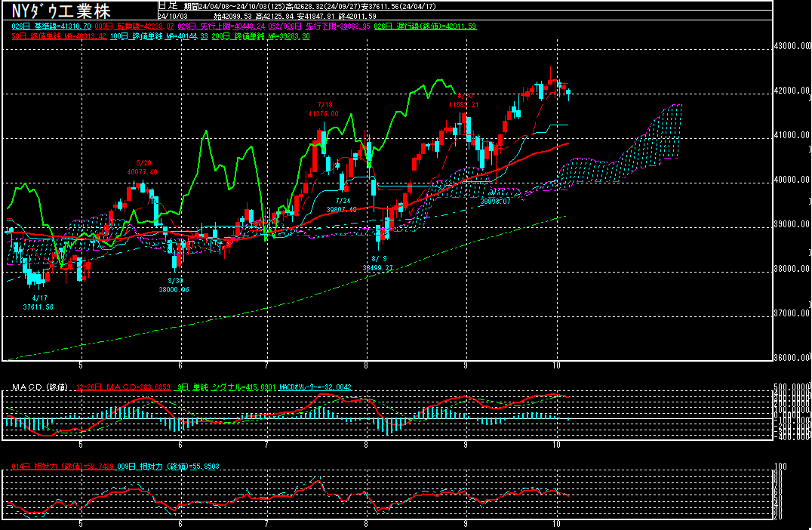
Task: Select the 052/026日 先行下限 legend entry
Action: [319, 26]
